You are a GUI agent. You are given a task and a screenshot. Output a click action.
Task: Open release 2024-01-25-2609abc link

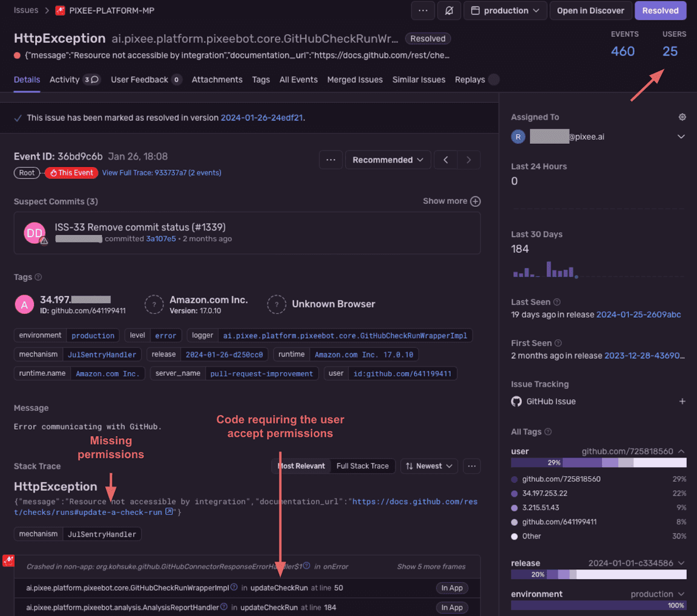point(638,315)
